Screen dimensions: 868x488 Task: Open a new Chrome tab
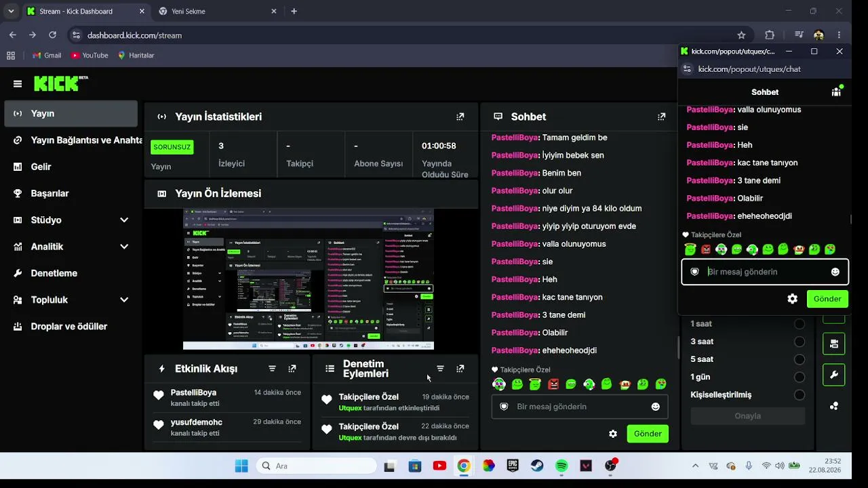coord(294,12)
